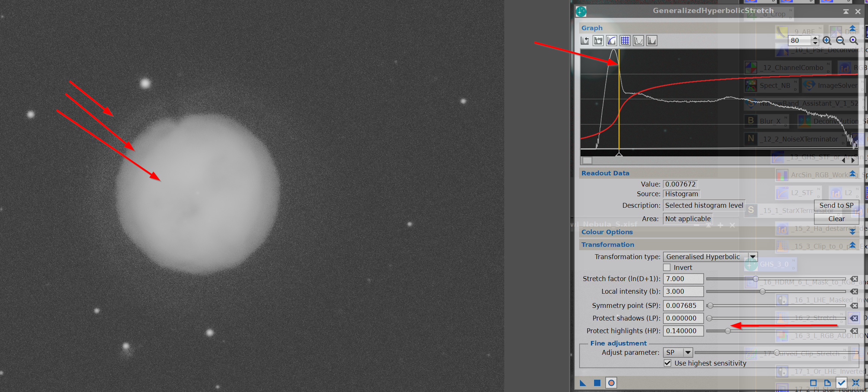Viewport: 868px width, 392px height.
Task: Click the Local intensity slider handle
Action: [x=763, y=291]
